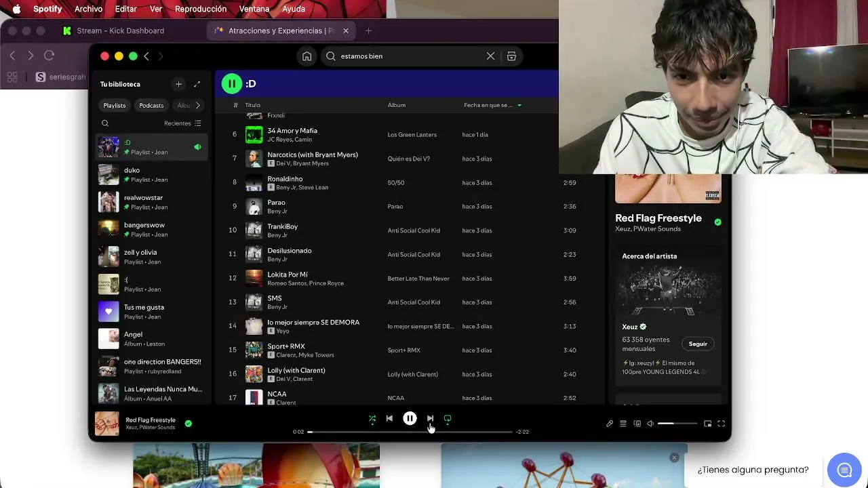Toggle the saved checkmark beside the Red Flag Freestyle heading
868x488 pixels.
[x=717, y=222]
